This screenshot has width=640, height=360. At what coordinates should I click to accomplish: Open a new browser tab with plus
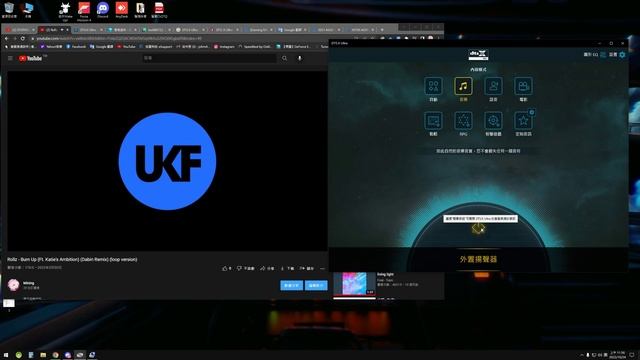tap(382, 30)
